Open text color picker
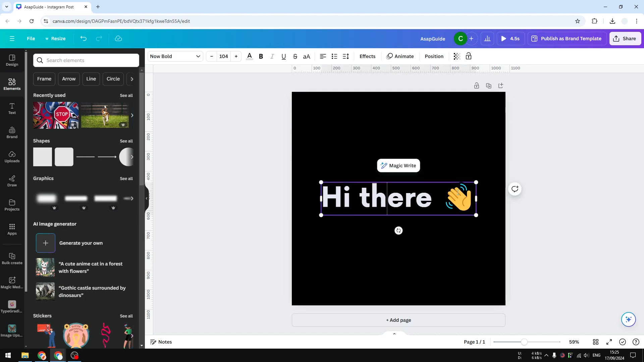This screenshot has height=362, width=644. pos(250,56)
